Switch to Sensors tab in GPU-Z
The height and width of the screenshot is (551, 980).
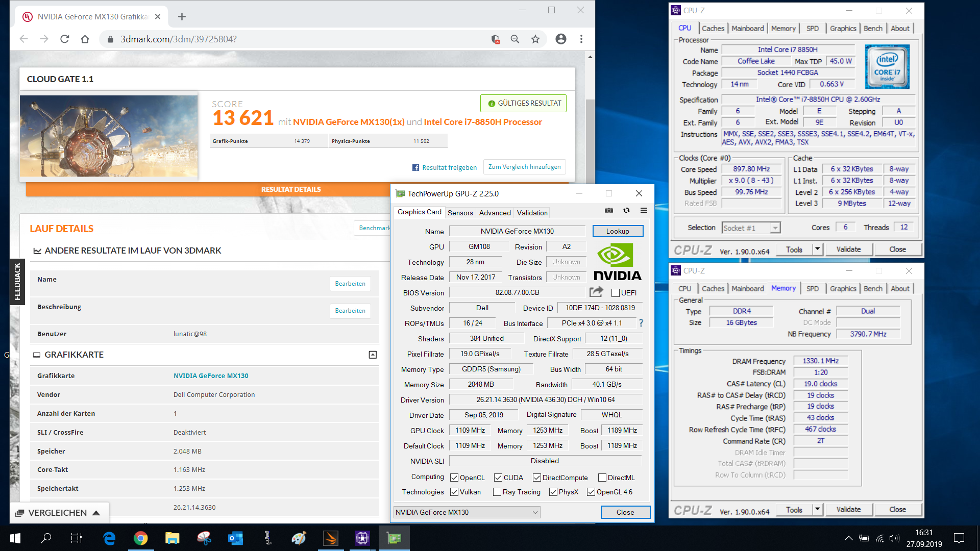pyautogui.click(x=460, y=213)
